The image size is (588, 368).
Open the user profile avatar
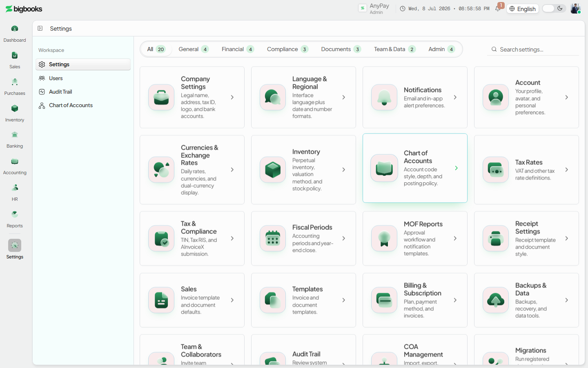[x=576, y=9]
